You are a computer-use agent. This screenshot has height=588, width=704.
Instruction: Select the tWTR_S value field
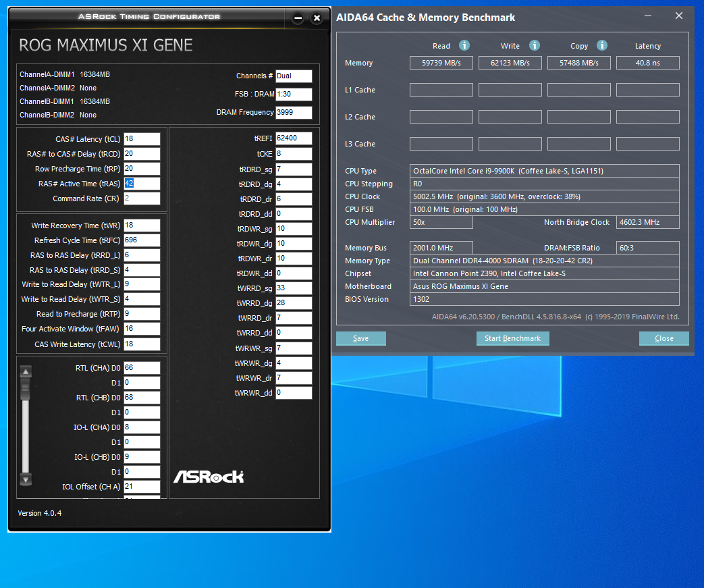click(142, 298)
